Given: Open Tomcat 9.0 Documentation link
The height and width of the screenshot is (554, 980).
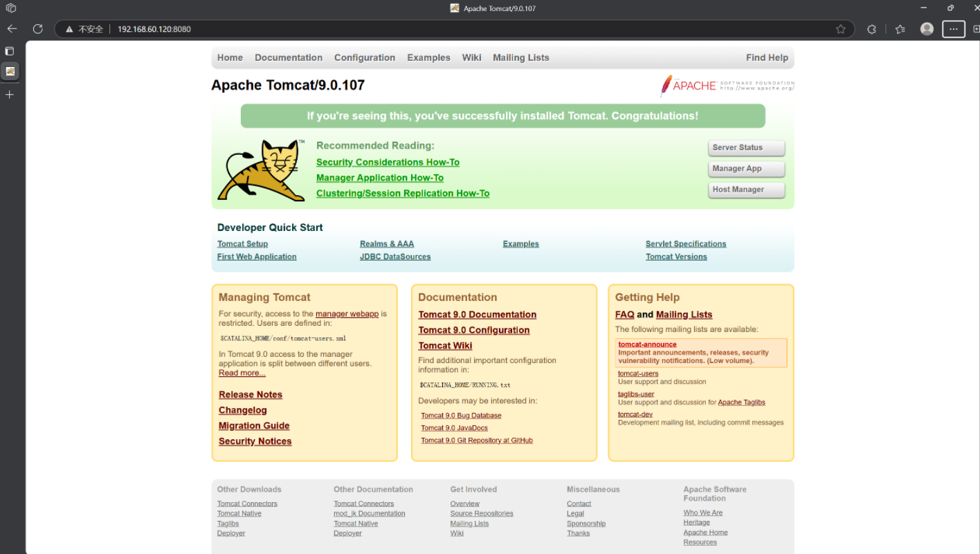Looking at the screenshot, I should [x=478, y=315].
